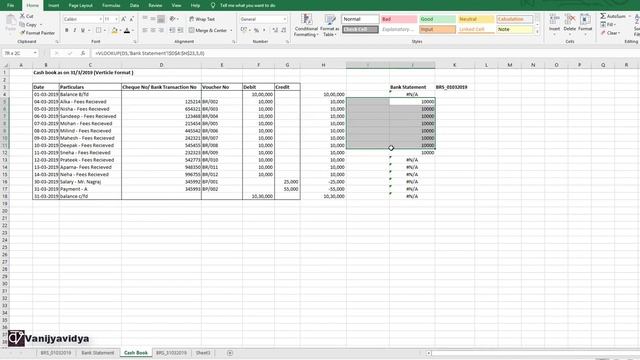Toggle Underline formatting
The height and width of the screenshot is (360, 640).
click(x=82, y=30)
